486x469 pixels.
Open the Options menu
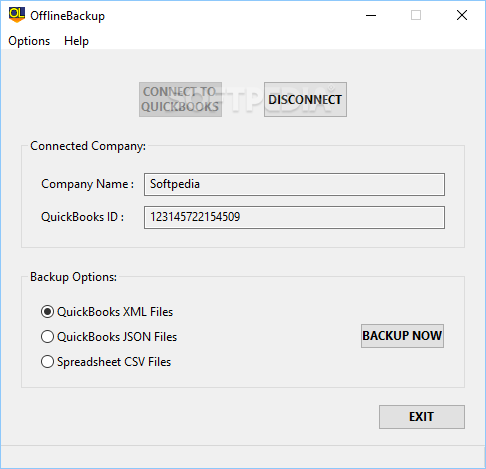(x=29, y=41)
